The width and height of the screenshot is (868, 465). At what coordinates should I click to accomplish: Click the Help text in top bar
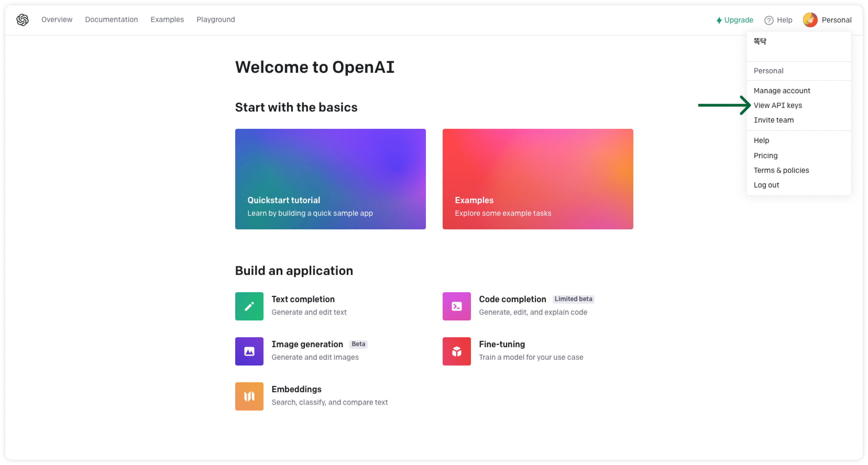(784, 20)
